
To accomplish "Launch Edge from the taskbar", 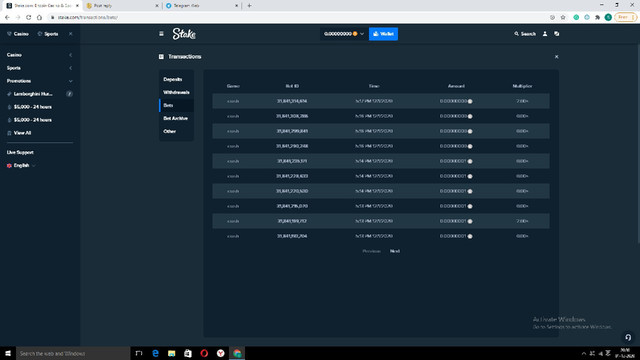I will (x=156, y=353).
